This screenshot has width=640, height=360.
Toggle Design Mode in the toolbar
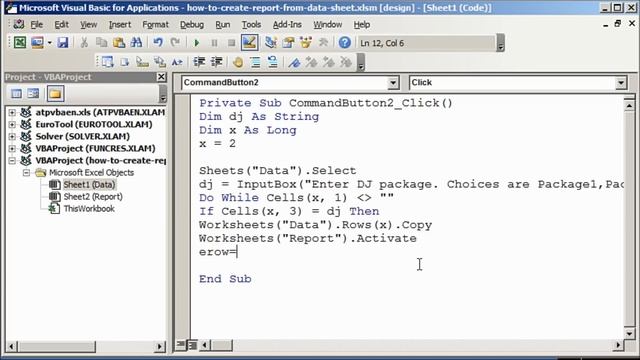[x=249, y=42]
